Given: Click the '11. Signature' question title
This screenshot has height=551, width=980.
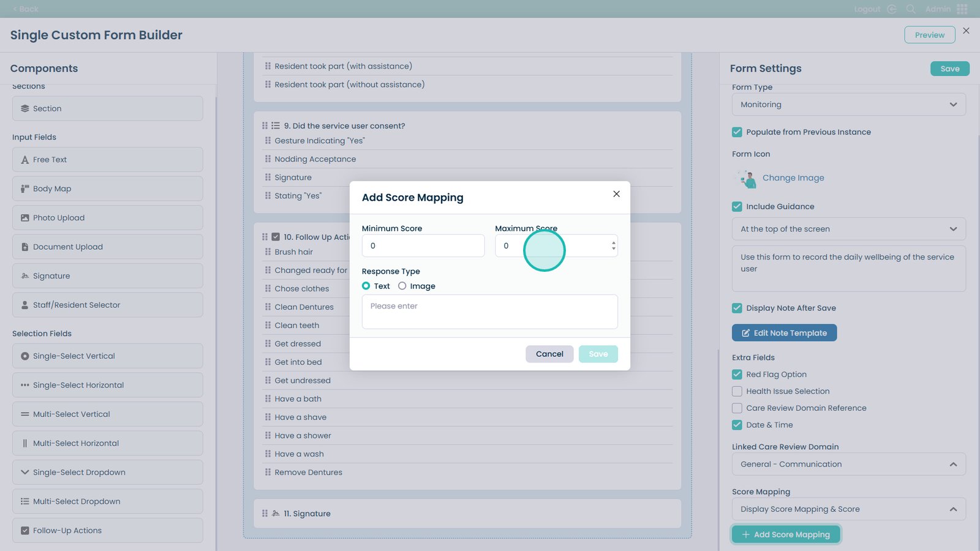Looking at the screenshot, I should [x=307, y=514].
